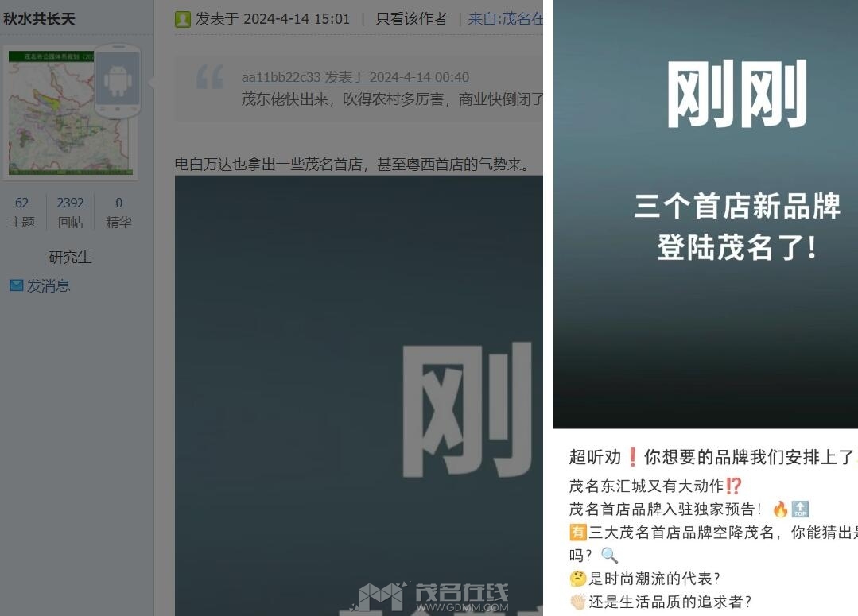Open the 62 主题 topics count
Image resolution: width=858 pixels, height=616 pixels.
[22, 212]
